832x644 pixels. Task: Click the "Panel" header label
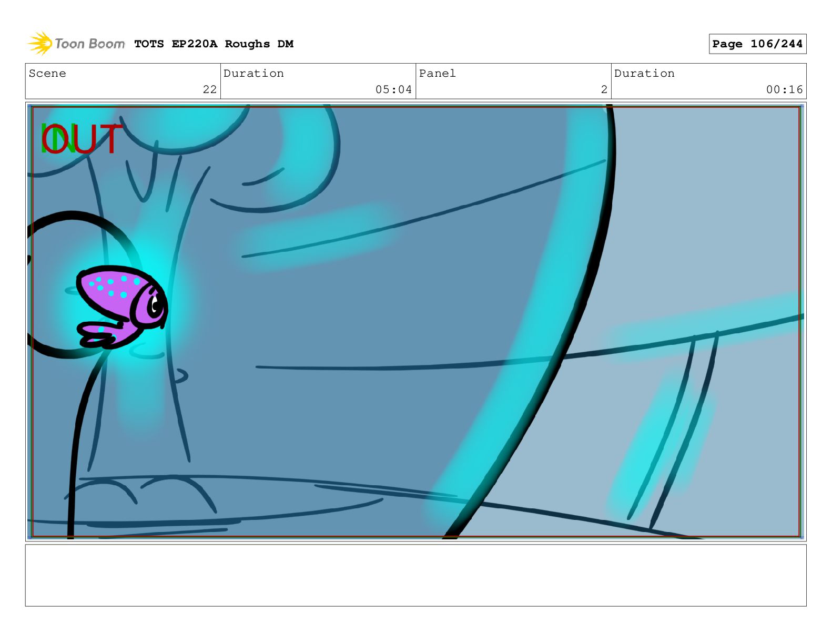click(x=438, y=74)
